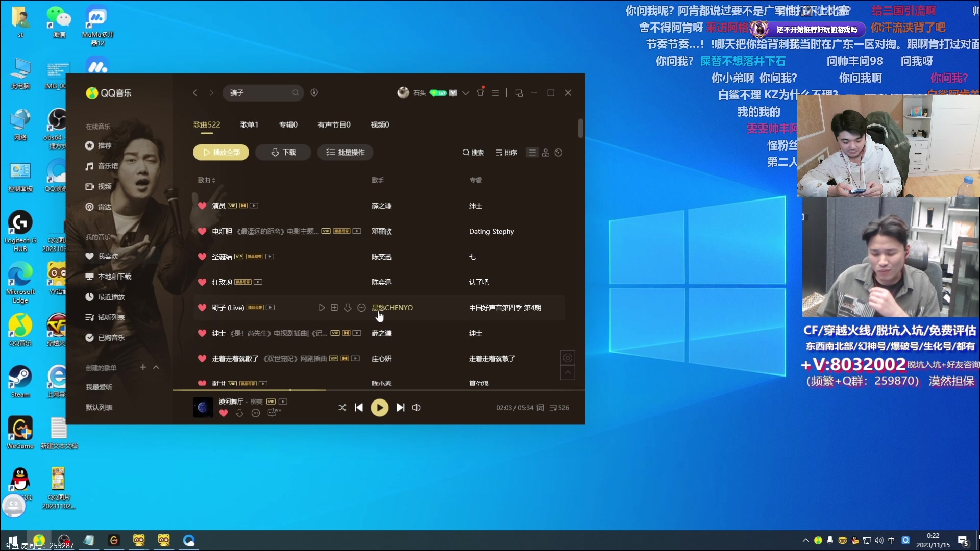
Task: Open 最近播放 in the sidebar
Action: pyautogui.click(x=105, y=297)
